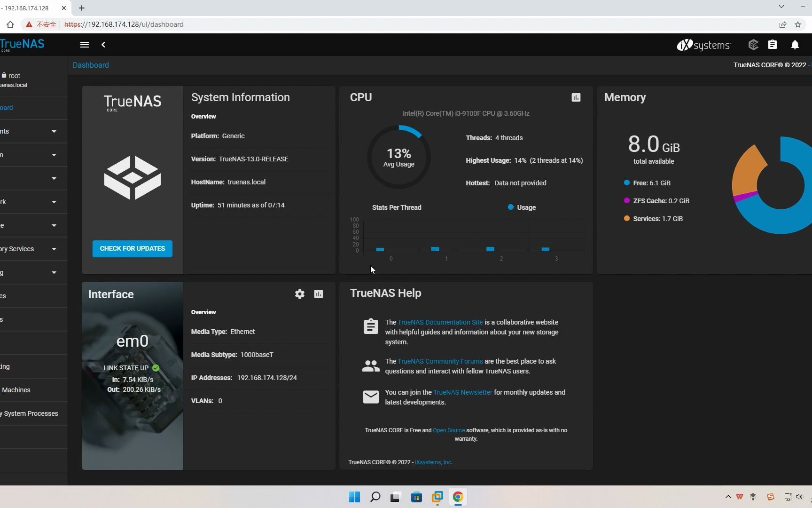Open the browser tab list chevron
Image resolution: width=812 pixels, height=508 pixels.
[781, 7]
